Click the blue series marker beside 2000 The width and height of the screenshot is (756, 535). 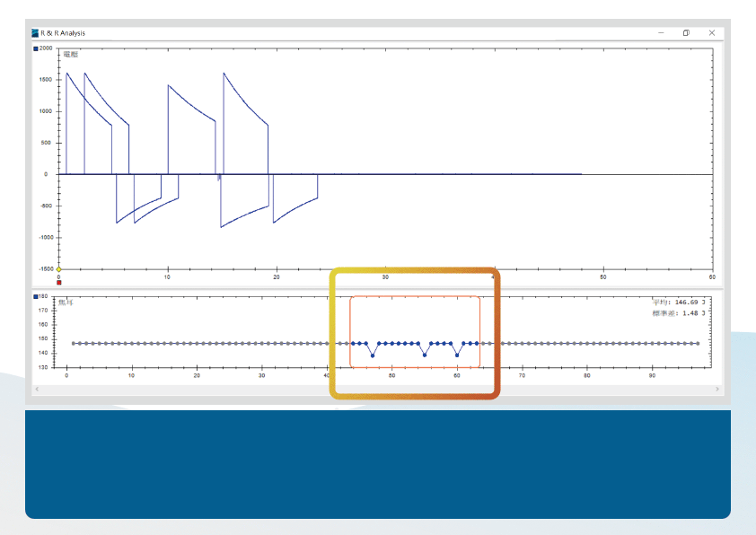click(36, 48)
